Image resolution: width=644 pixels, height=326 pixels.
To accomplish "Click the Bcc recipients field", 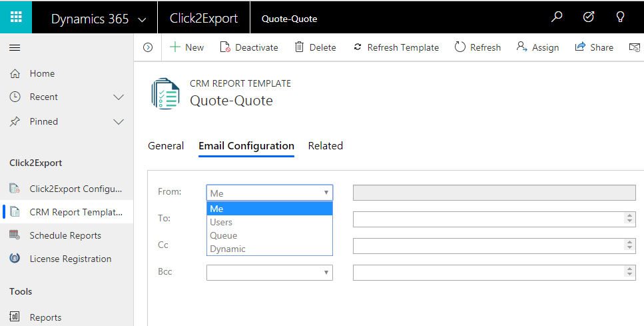I will click(494, 272).
